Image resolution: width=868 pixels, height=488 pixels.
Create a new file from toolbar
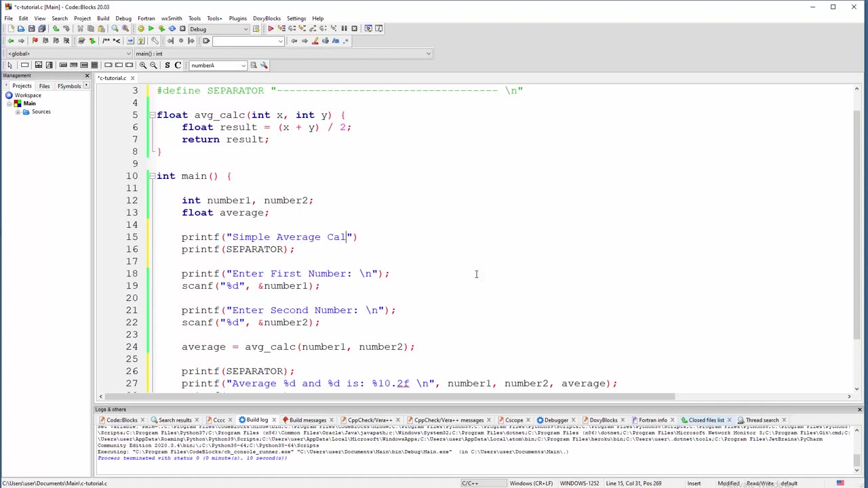11,28
